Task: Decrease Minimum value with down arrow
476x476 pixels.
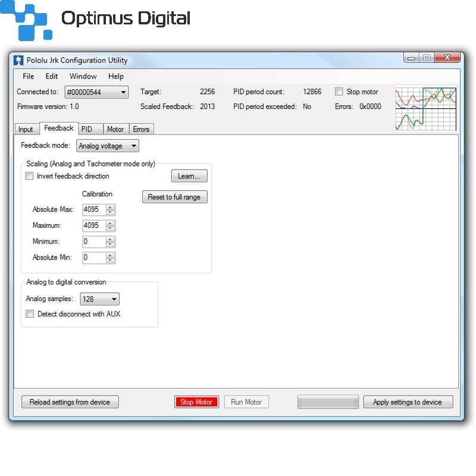Action: coord(110,244)
